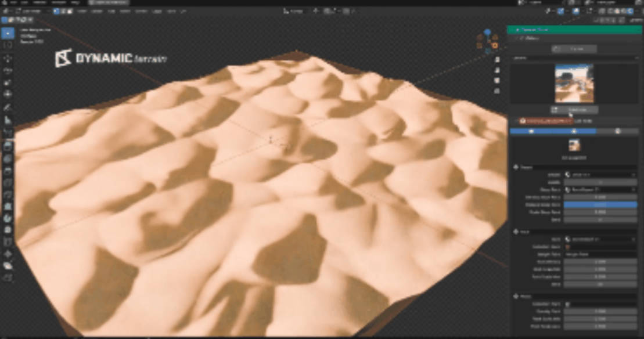Toggle proportional editing in the header
The width and height of the screenshot is (644, 339).
(335, 10)
